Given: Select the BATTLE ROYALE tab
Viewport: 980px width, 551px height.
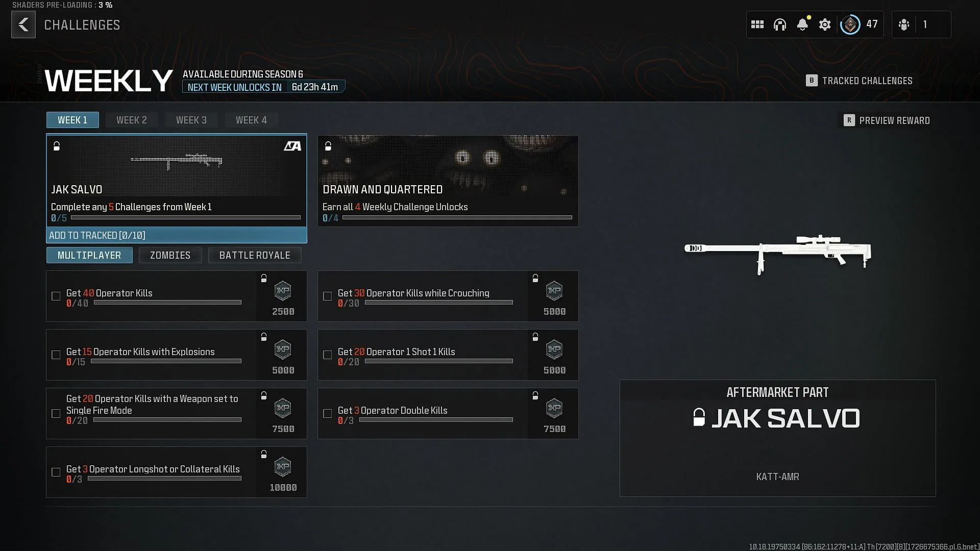Looking at the screenshot, I should pos(254,255).
